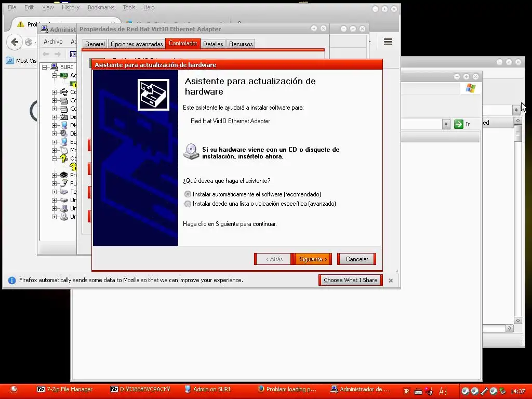Expand the mouse devices node
The image size is (532, 399).
[x=54, y=150]
